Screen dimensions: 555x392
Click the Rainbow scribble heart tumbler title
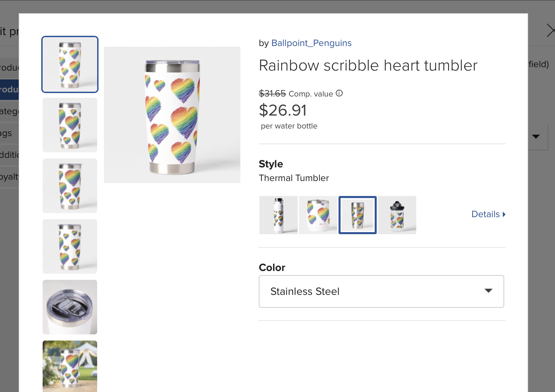point(368,65)
